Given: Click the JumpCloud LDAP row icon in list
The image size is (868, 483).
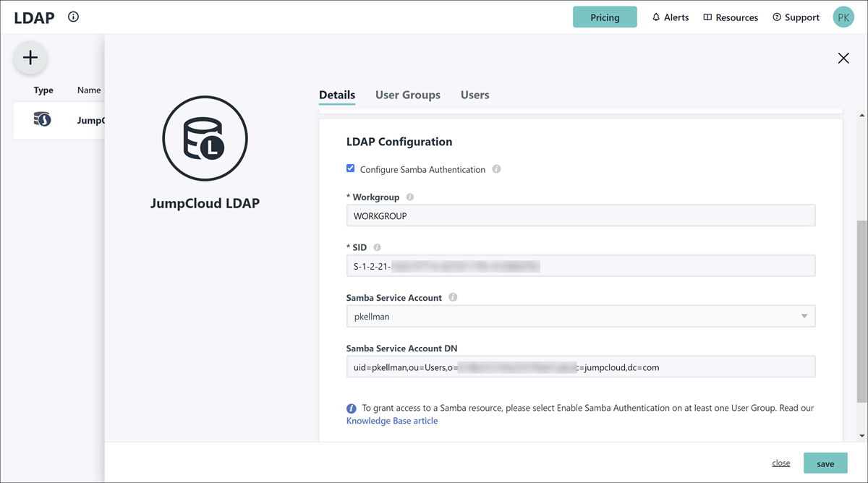Looking at the screenshot, I should (43, 119).
